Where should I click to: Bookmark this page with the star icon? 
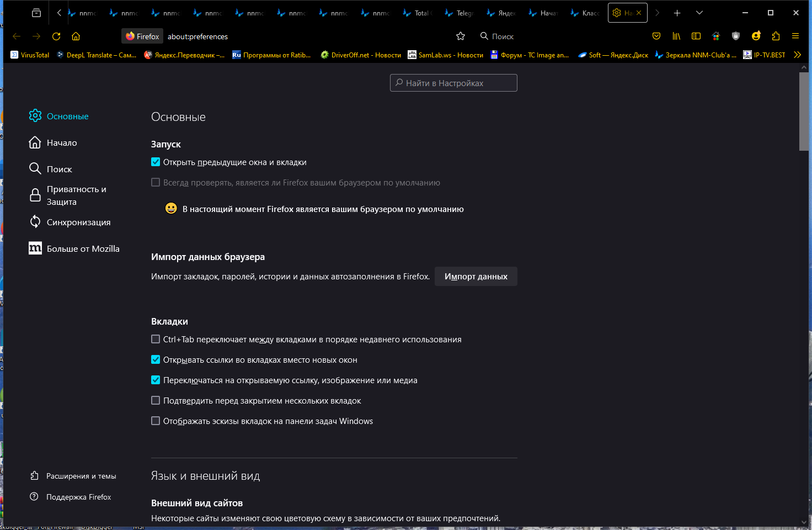461,36
